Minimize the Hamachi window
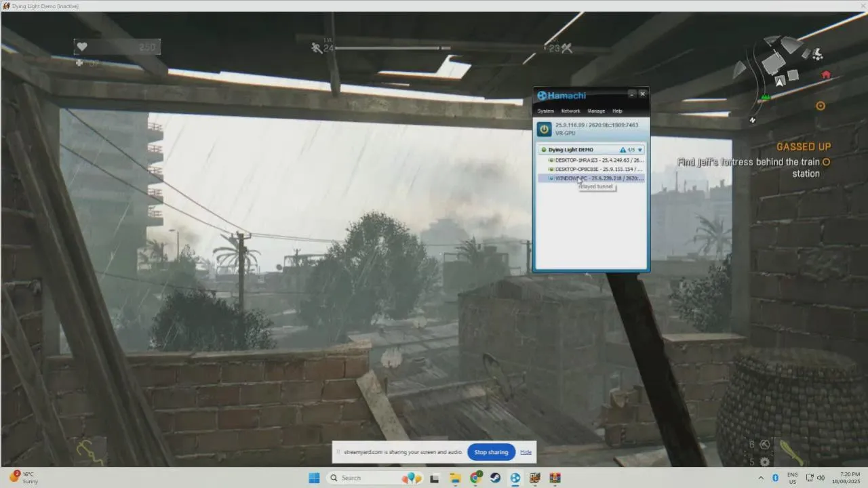Image resolution: width=868 pixels, height=488 pixels. [x=631, y=95]
